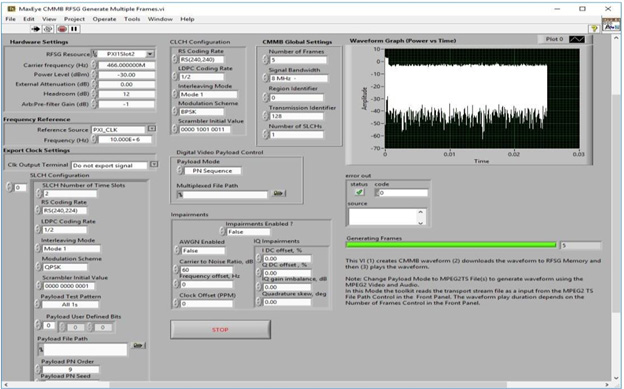Click the error out source text box
The image size is (624, 389).
[x=383, y=217]
